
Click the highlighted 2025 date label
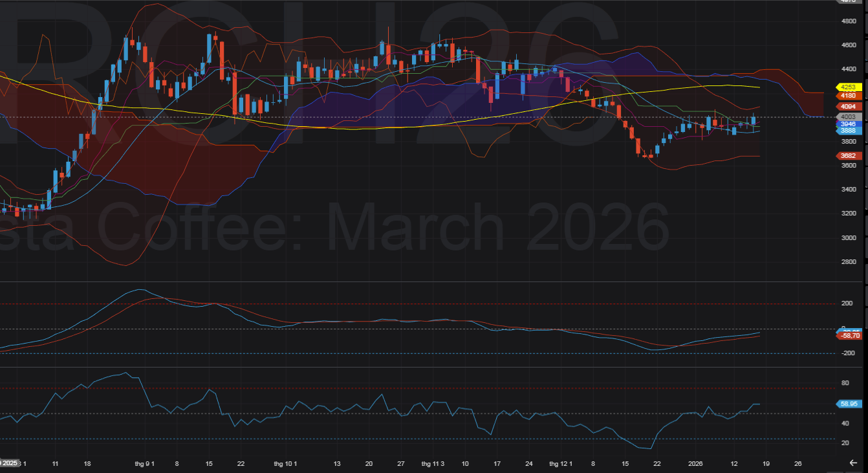9,463
